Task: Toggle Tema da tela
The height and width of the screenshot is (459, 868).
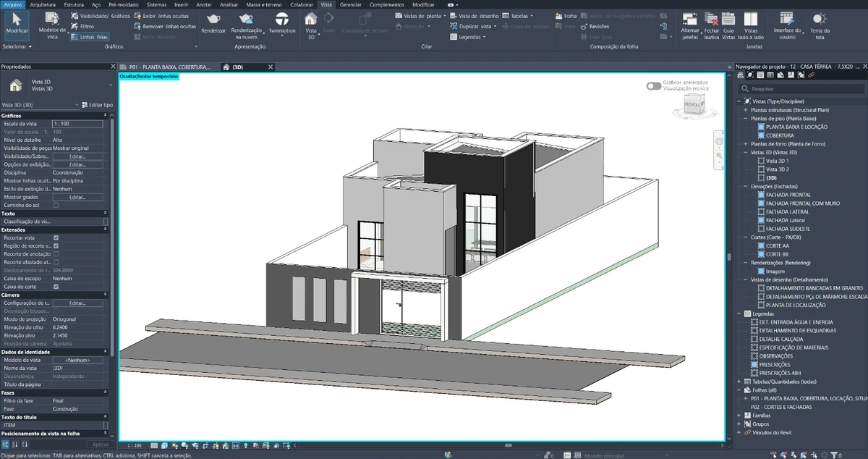Action: [820, 25]
